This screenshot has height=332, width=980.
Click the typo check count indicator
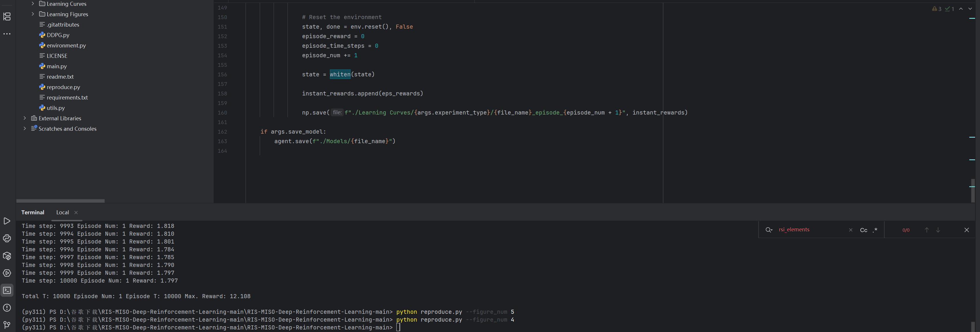(950, 9)
